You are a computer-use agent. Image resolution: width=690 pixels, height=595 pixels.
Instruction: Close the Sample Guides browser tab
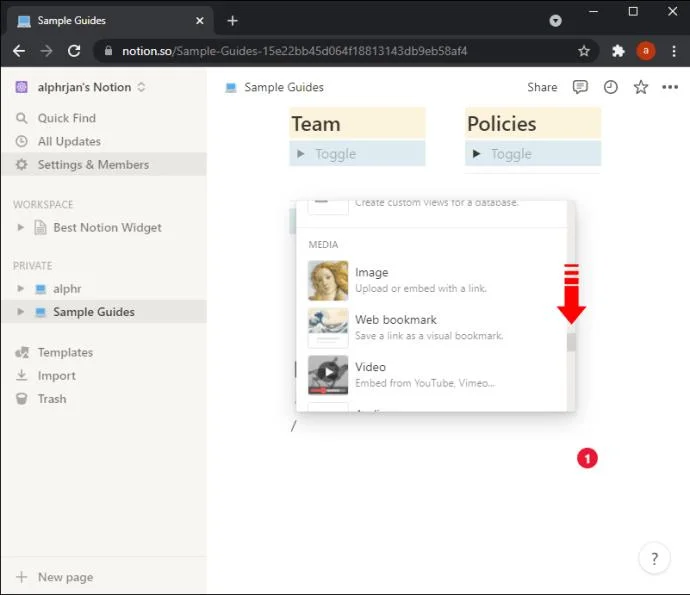[x=199, y=21]
